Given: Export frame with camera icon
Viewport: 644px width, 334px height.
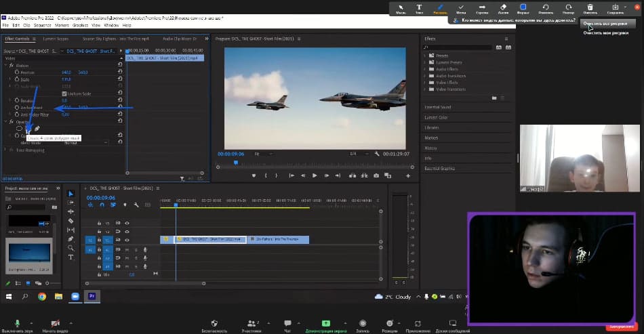Looking at the screenshot, I should (376, 175).
